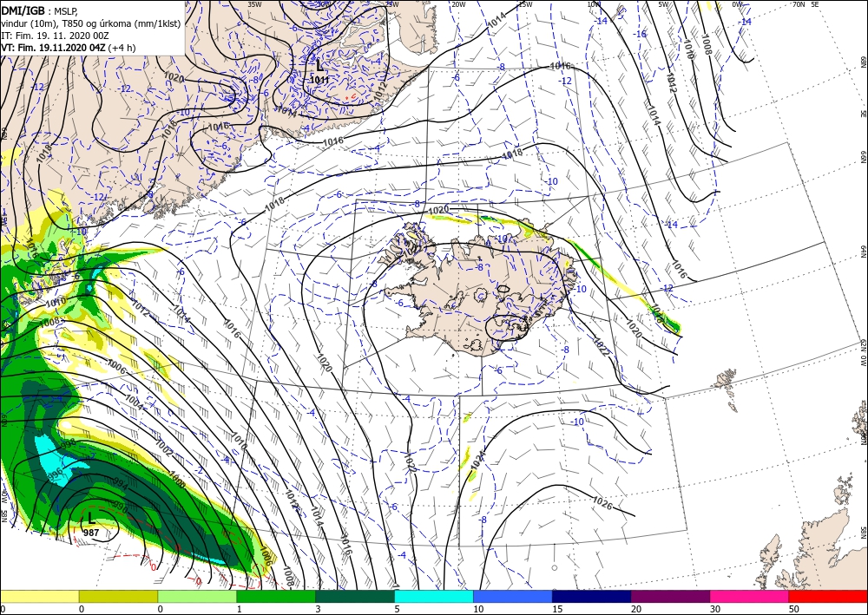This screenshot has height=615, width=868.
Task: Click the dark green 3–5 mm legend swatch
Action: click(x=355, y=596)
